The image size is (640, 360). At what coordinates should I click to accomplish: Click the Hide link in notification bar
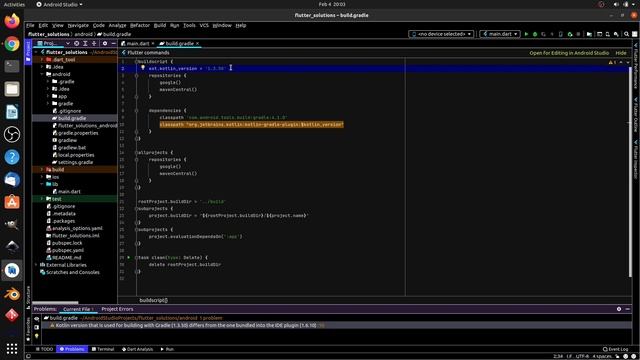tap(621, 53)
